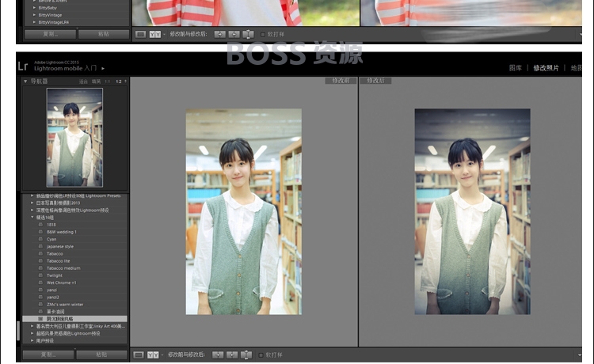Swap before and after settings, lower toolbar
Image resolution: width=594 pixels, height=364 pixels.
point(246,355)
